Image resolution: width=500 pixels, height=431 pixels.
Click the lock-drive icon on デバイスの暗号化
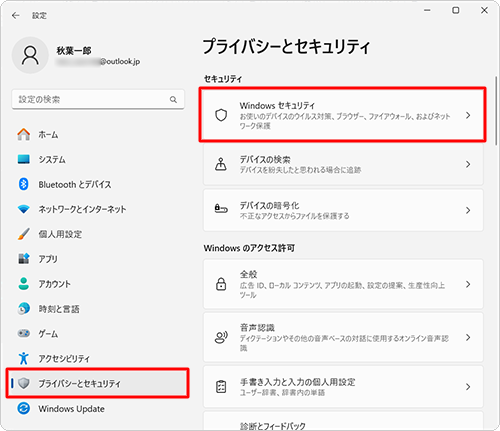pyautogui.click(x=221, y=209)
